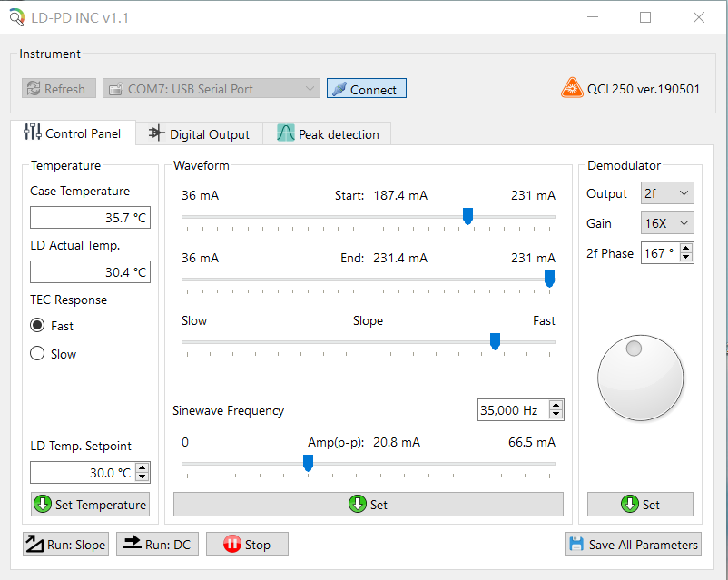Click the Connect plug icon button

(x=366, y=89)
